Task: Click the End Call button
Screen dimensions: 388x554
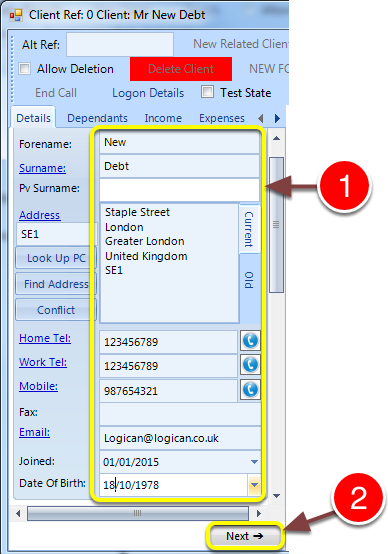Action: 56,93
